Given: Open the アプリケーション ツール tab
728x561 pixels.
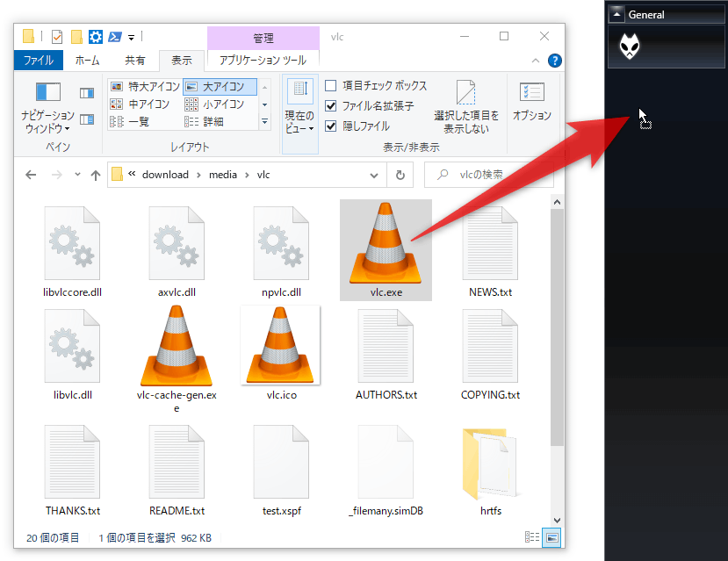Looking at the screenshot, I should point(263,61).
